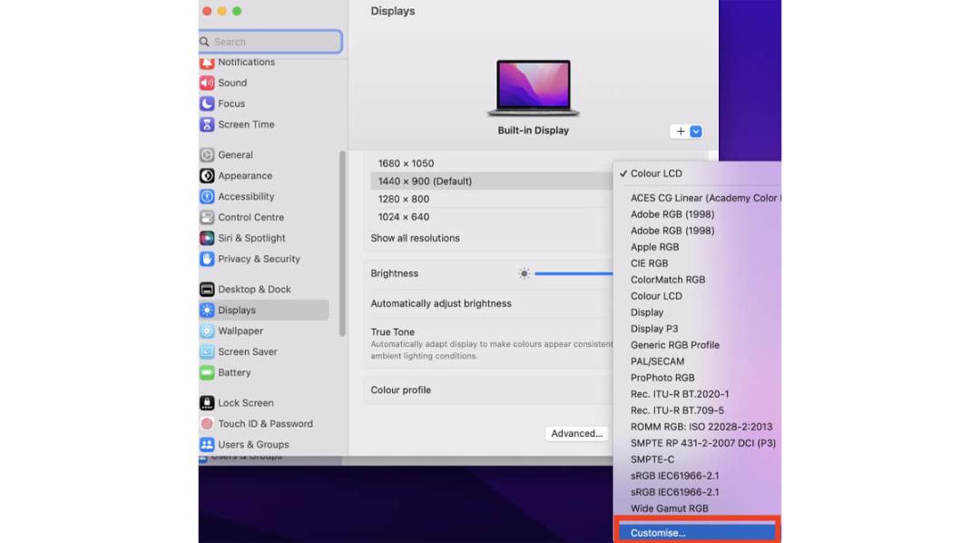Click the Sound speaker icon
This screenshot has height=543, width=980.
[x=207, y=83]
